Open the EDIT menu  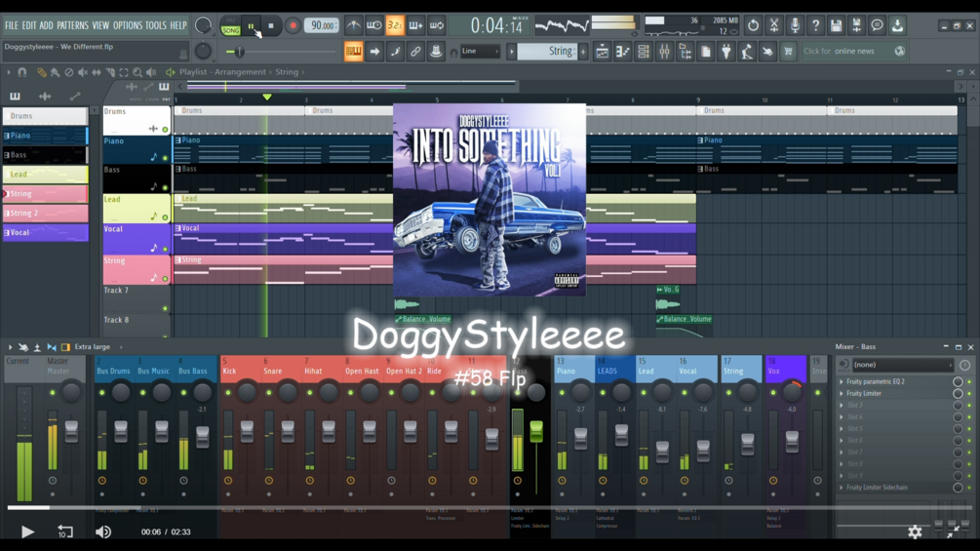tap(28, 25)
